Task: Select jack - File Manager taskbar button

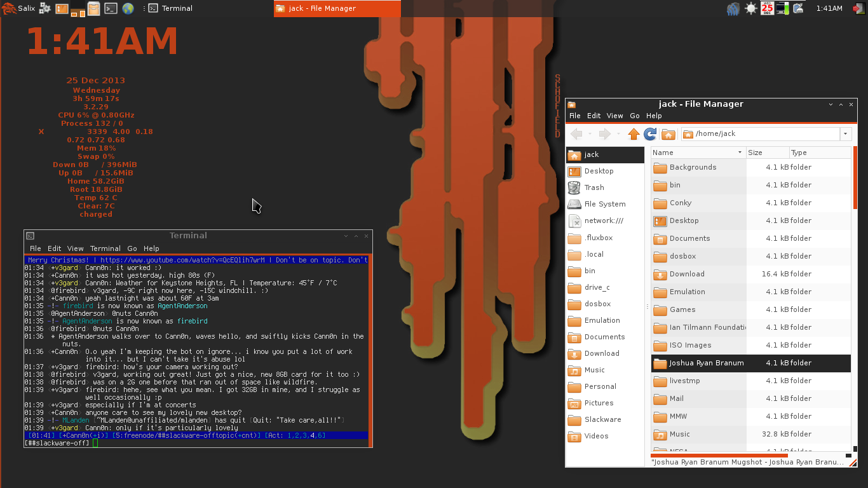Action: pyautogui.click(x=337, y=8)
